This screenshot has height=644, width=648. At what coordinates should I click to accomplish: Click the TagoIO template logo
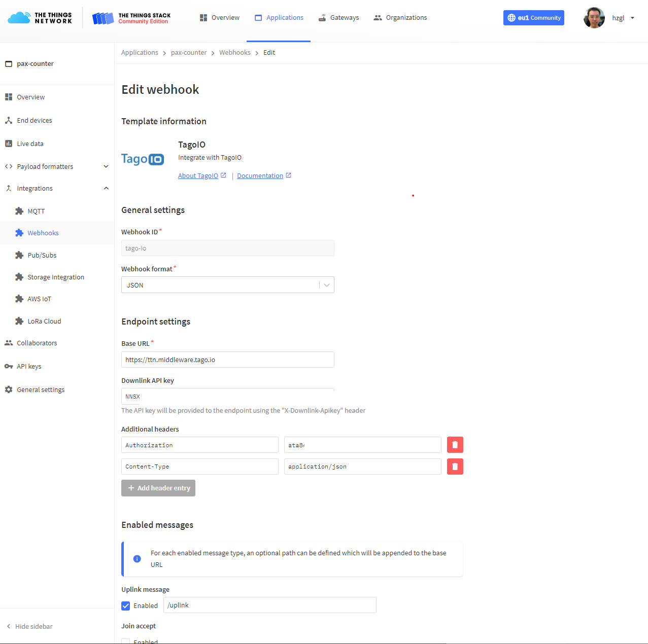pos(143,159)
